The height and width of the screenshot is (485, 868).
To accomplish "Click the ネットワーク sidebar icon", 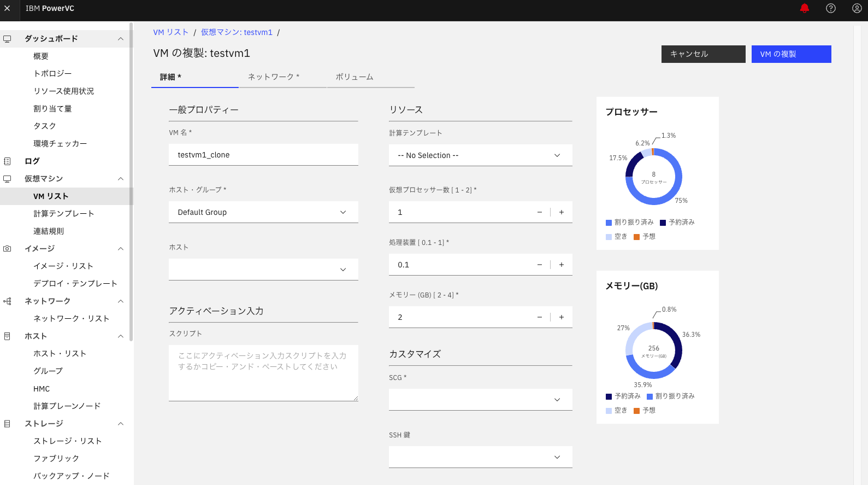I will tap(7, 301).
